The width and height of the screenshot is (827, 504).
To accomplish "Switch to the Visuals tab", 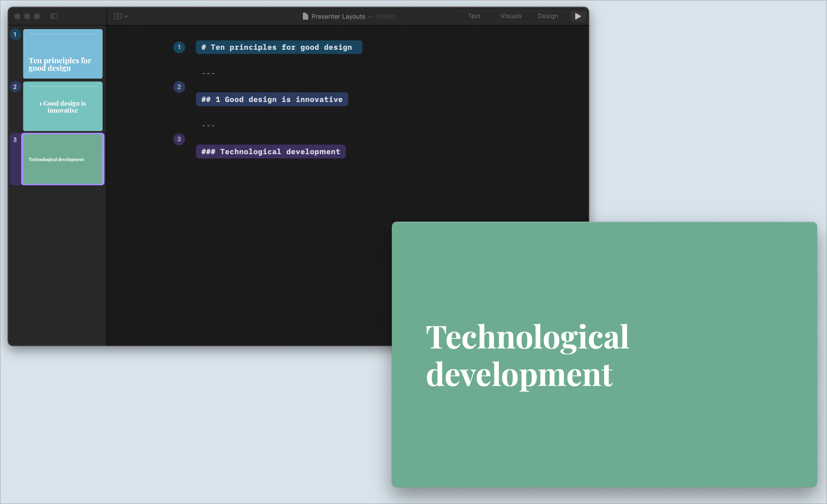I will (511, 16).
